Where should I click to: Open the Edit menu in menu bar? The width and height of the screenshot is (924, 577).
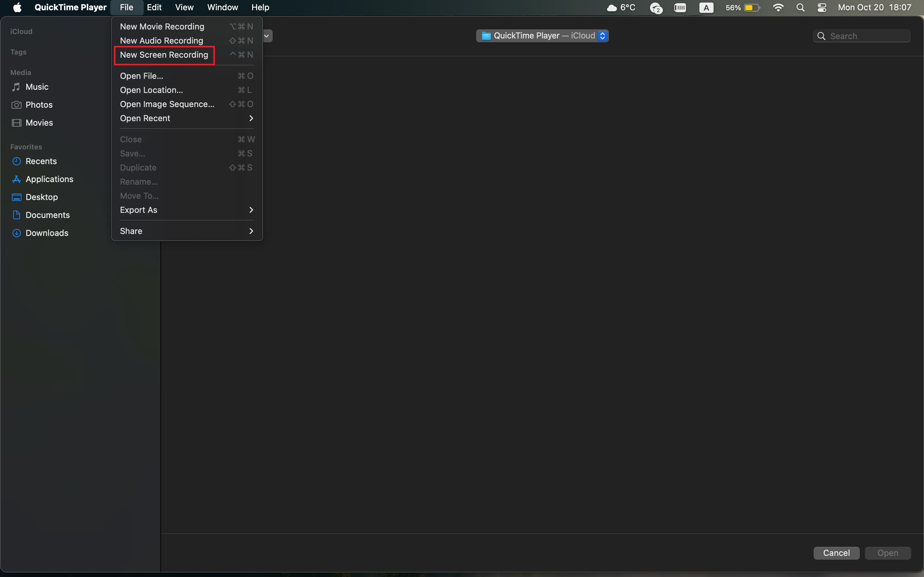click(154, 8)
